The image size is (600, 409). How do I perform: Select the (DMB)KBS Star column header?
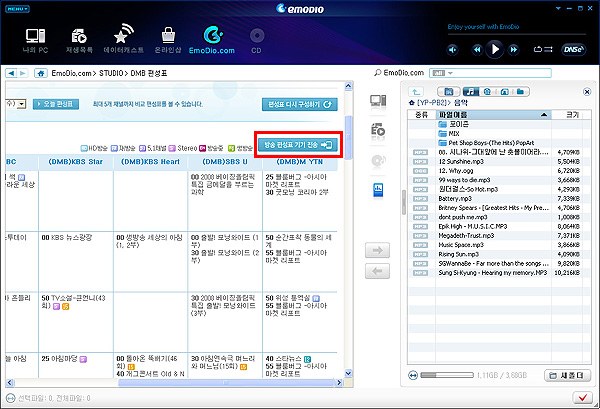76,162
